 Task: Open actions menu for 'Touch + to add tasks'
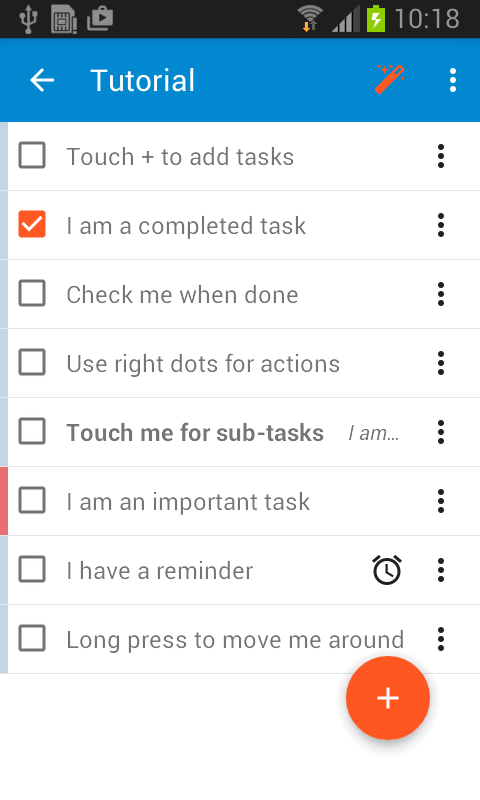(441, 156)
